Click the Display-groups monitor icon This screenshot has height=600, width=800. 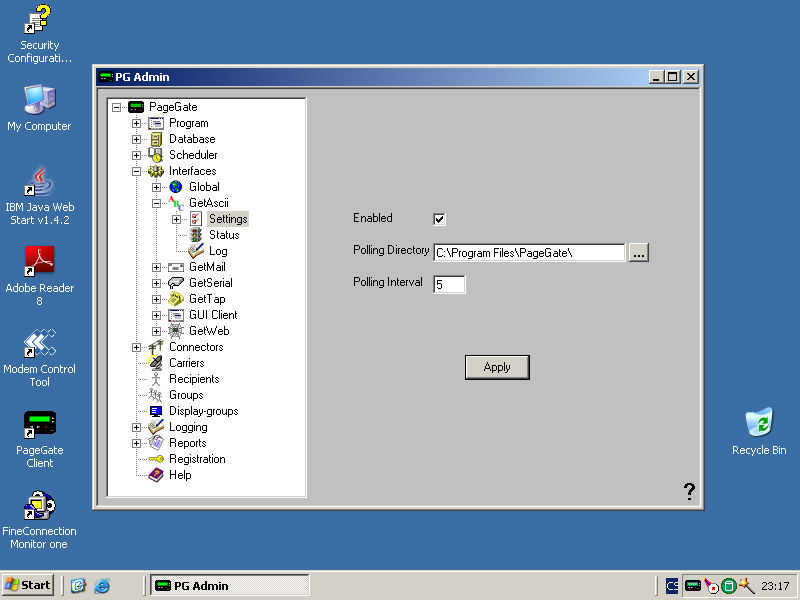[156, 411]
